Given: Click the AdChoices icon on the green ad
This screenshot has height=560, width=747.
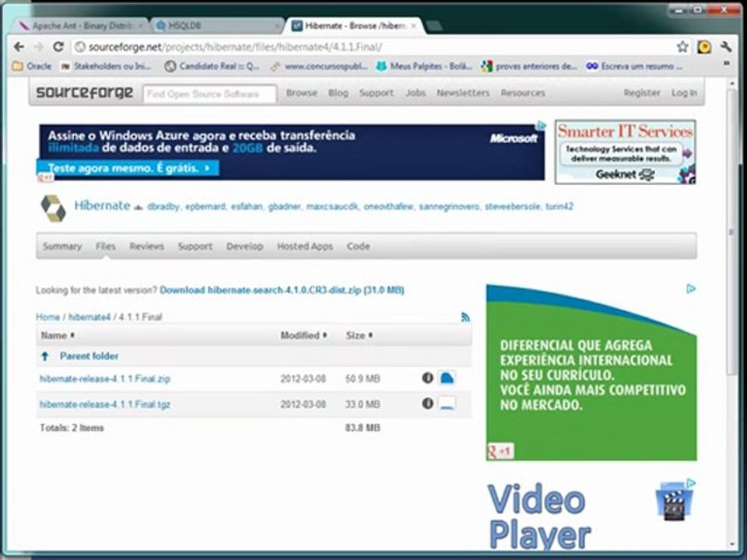Looking at the screenshot, I should pos(691,289).
